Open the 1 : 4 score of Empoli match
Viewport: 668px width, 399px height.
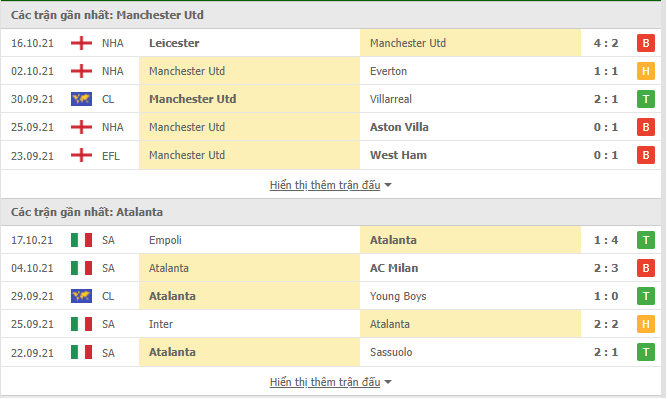point(606,240)
